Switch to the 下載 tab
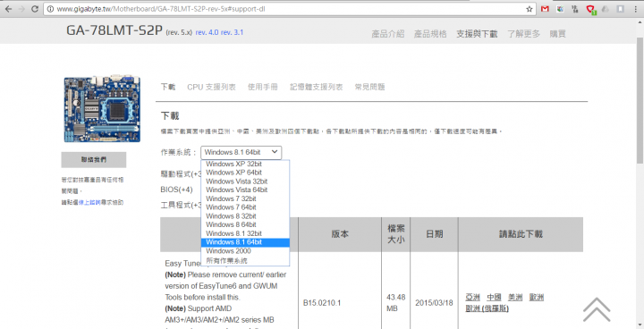This screenshot has height=329, width=644. click(167, 87)
